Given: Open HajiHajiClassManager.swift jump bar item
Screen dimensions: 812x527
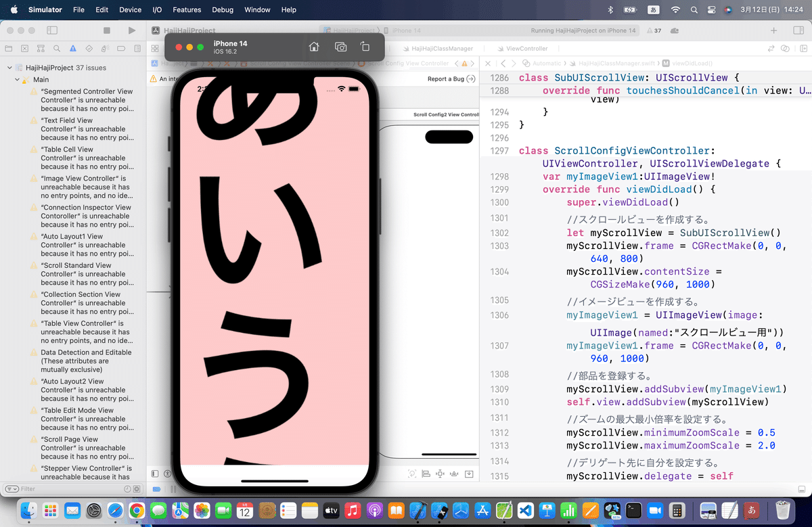Looking at the screenshot, I should coord(612,63).
